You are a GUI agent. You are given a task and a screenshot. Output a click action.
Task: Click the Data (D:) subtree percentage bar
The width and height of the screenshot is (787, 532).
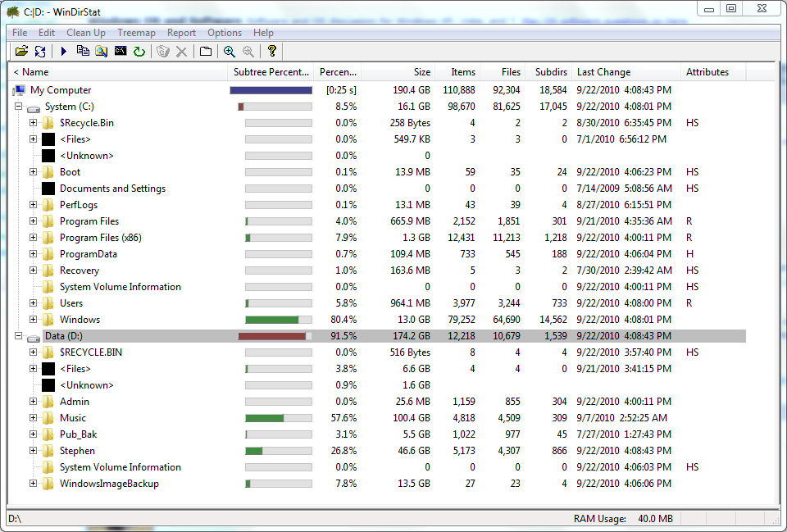275,336
